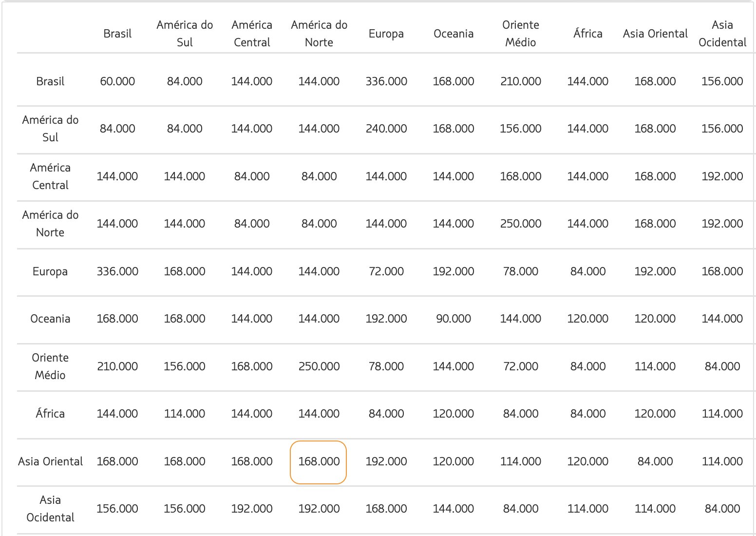Screen dimensions: 756x536
Task: Click 84.000 in Asia Ocidental row, Asia Ocidental column
Action: pyautogui.click(x=722, y=509)
